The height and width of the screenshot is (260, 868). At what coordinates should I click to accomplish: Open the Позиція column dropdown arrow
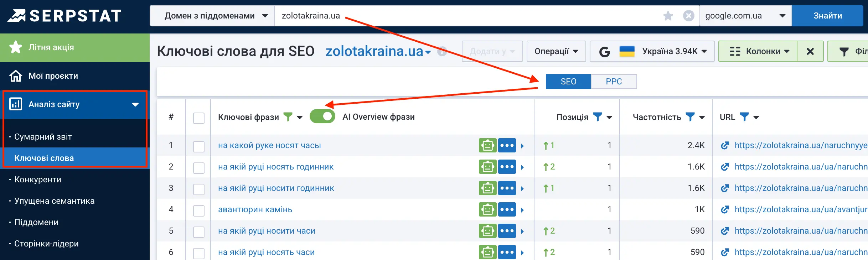pyautogui.click(x=609, y=117)
